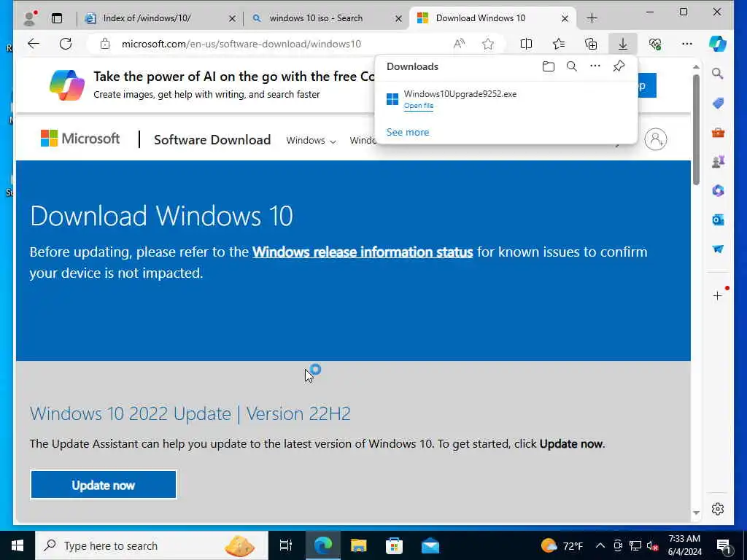Click Open file under Windows10Upgrade9252.exe
The image size is (747, 560).
418,106
